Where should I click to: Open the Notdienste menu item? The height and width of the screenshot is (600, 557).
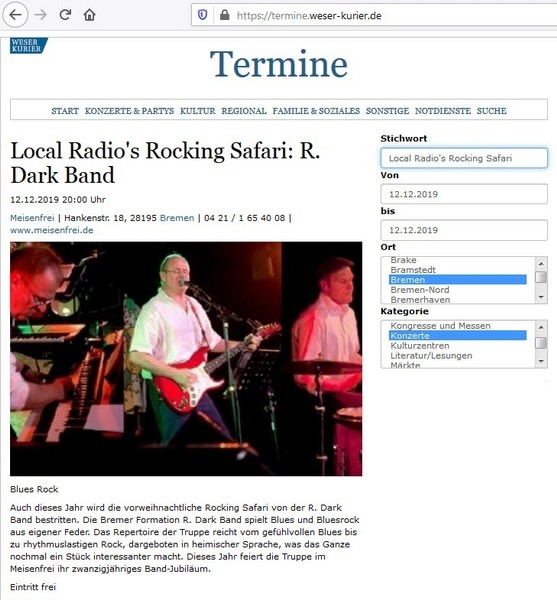(443, 111)
